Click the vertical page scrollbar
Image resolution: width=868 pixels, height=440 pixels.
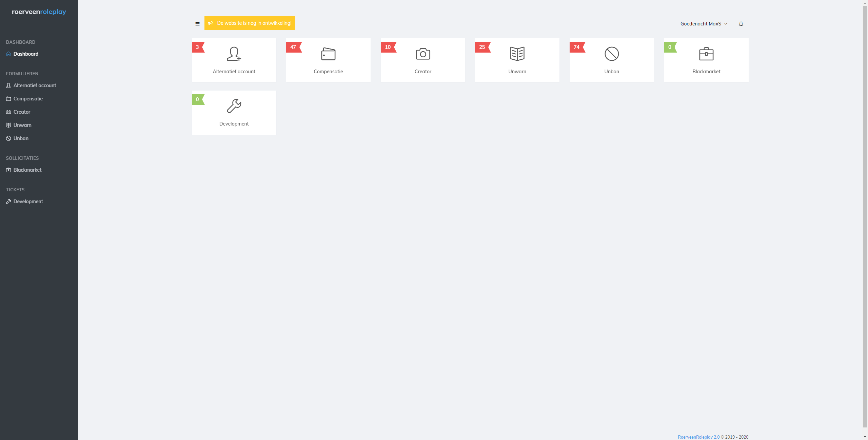point(865,217)
